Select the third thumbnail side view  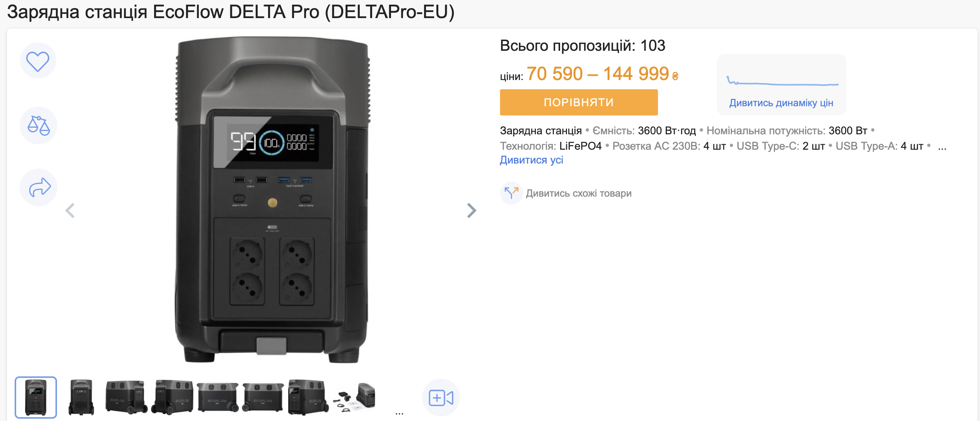tap(126, 398)
